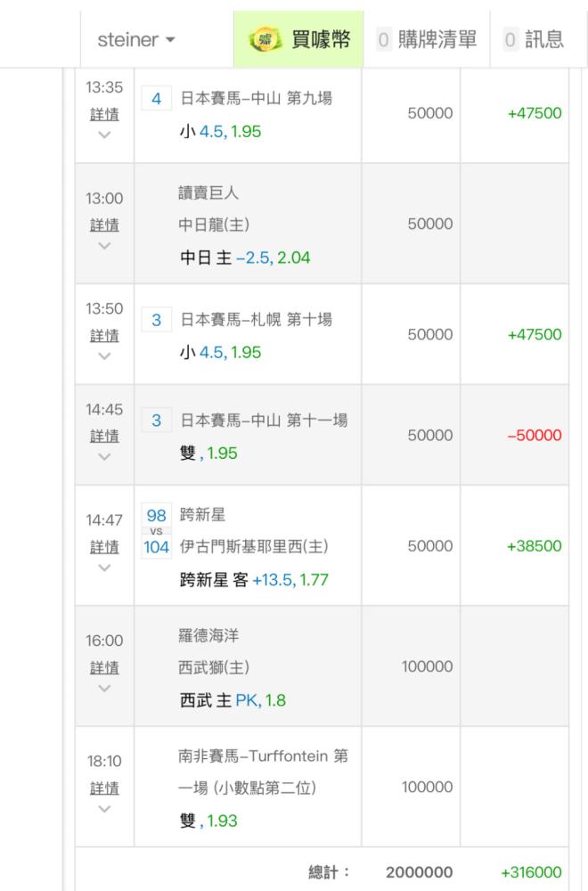
Task: Expand the 13:00 bet row chevron
Action: point(104,245)
